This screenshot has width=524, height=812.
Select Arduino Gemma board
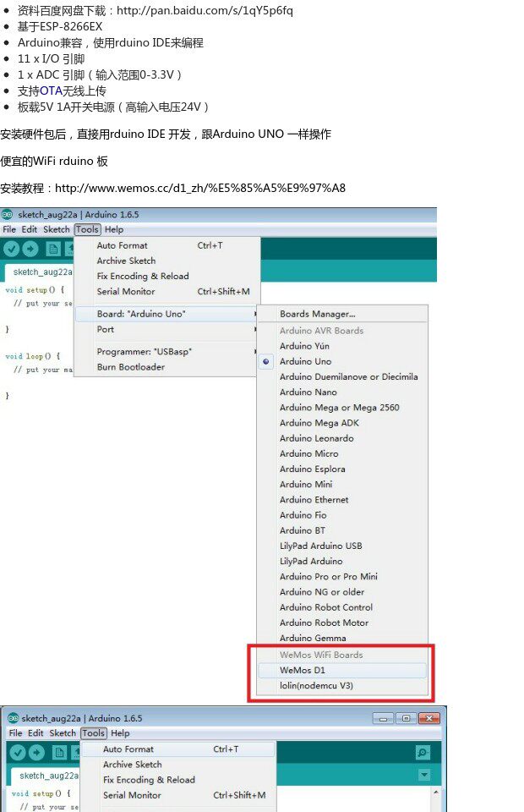[x=342, y=638]
